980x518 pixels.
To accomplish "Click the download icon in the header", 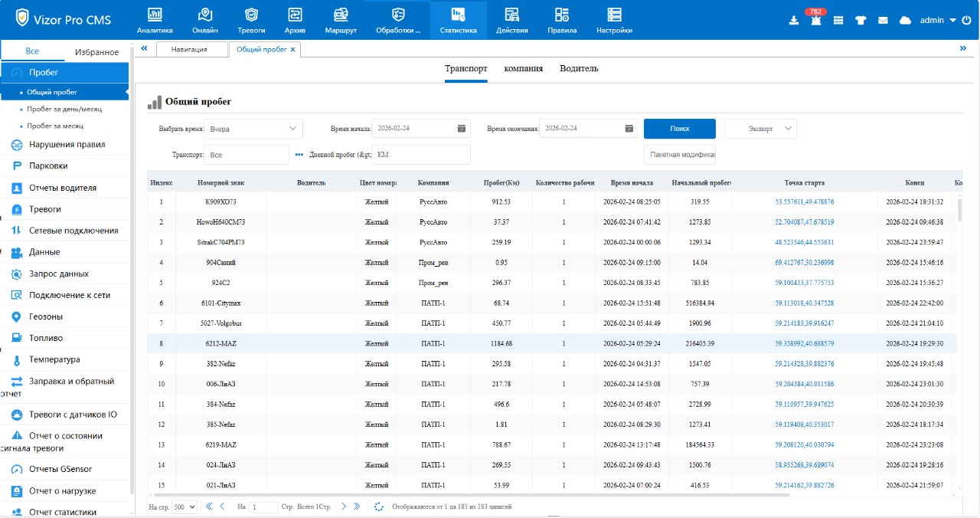I will pos(794,21).
